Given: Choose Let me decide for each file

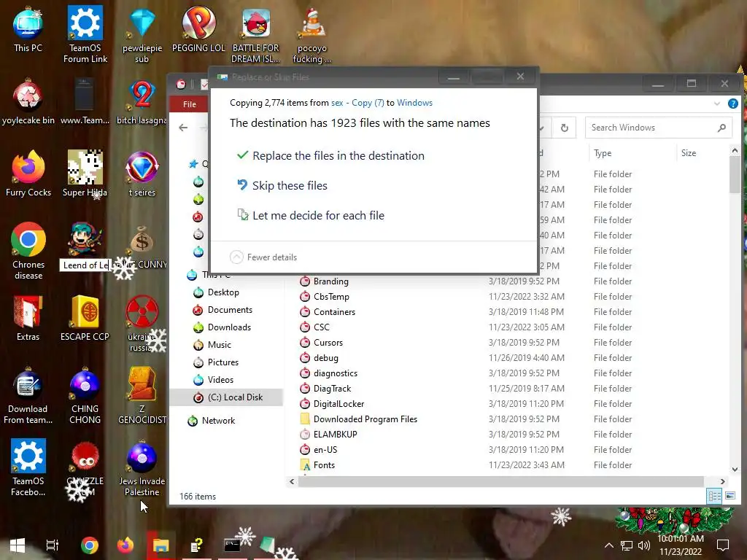Looking at the screenshot, I should click(311, 216).
